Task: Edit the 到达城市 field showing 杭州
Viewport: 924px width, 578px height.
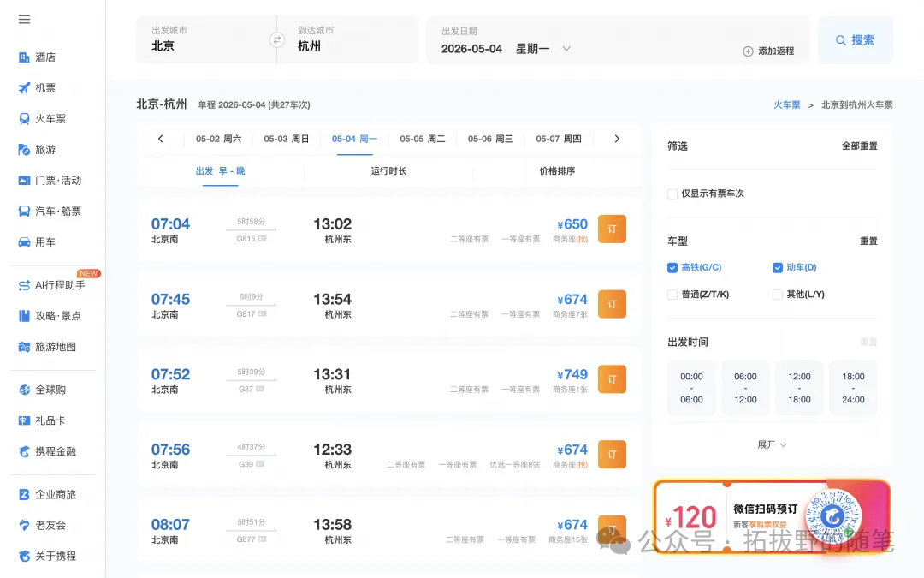Action: [347, 40]
